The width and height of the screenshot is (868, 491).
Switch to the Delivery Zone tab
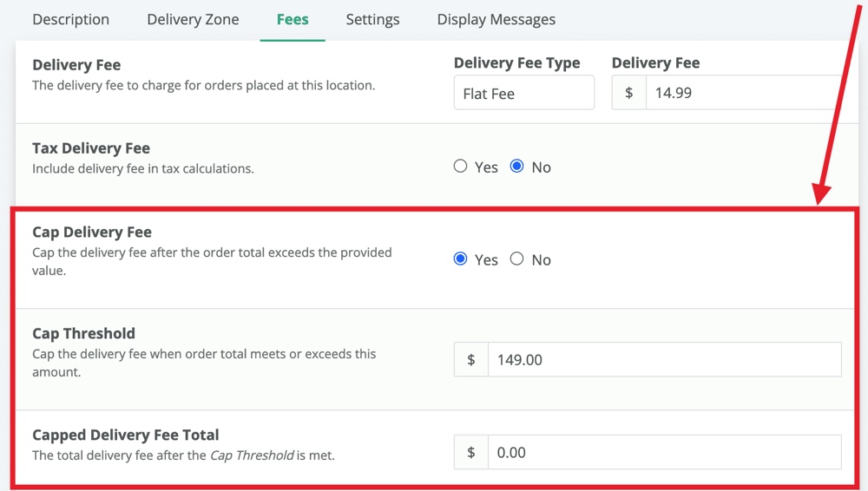(193, 19)
